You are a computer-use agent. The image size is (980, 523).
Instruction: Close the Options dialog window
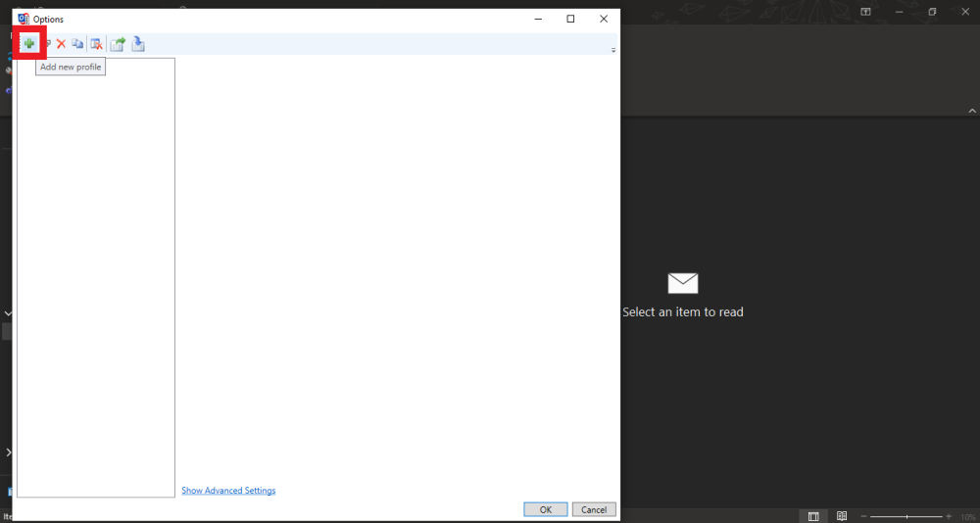click(x=604, y=19)
